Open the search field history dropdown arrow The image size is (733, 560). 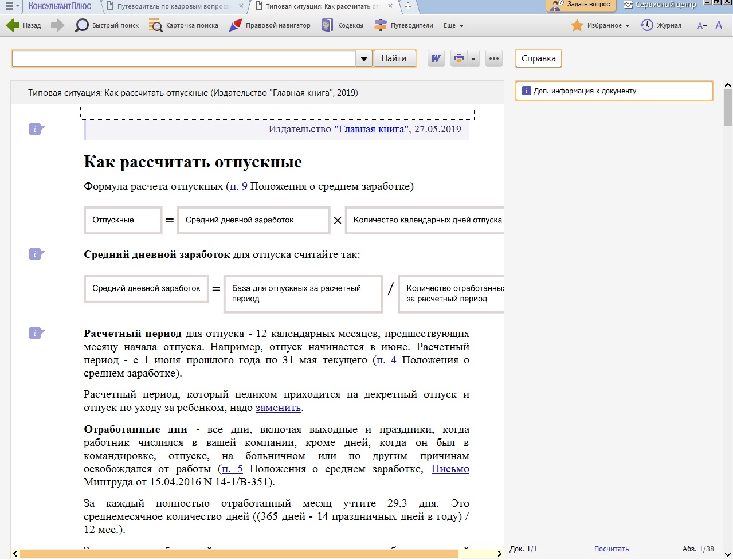(x=364, y=58)
